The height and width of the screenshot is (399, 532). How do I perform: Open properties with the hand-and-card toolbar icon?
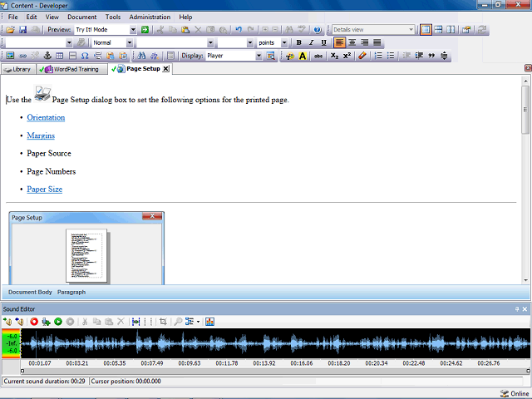466,30
